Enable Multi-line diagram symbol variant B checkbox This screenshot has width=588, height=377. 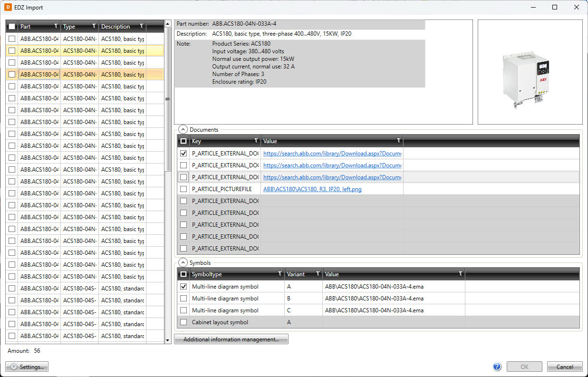[183, 299]
